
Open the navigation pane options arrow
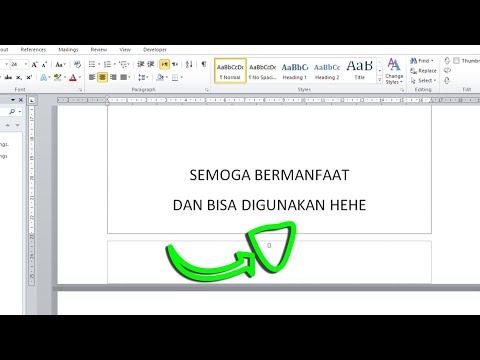pyautogui.click(x=13, y=100)
